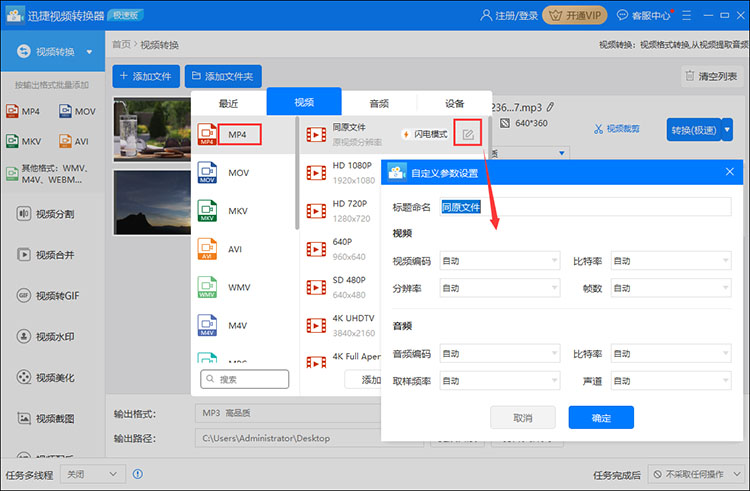Open 视频合并 video merge tool
Image resolution: width=750 pixels, height=491 pixels.
(x=46, y=255)
